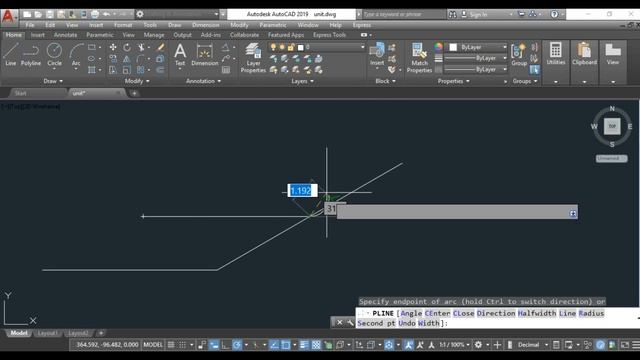Toggle polar tracking in status bar
640x360 pixels.
237,345
